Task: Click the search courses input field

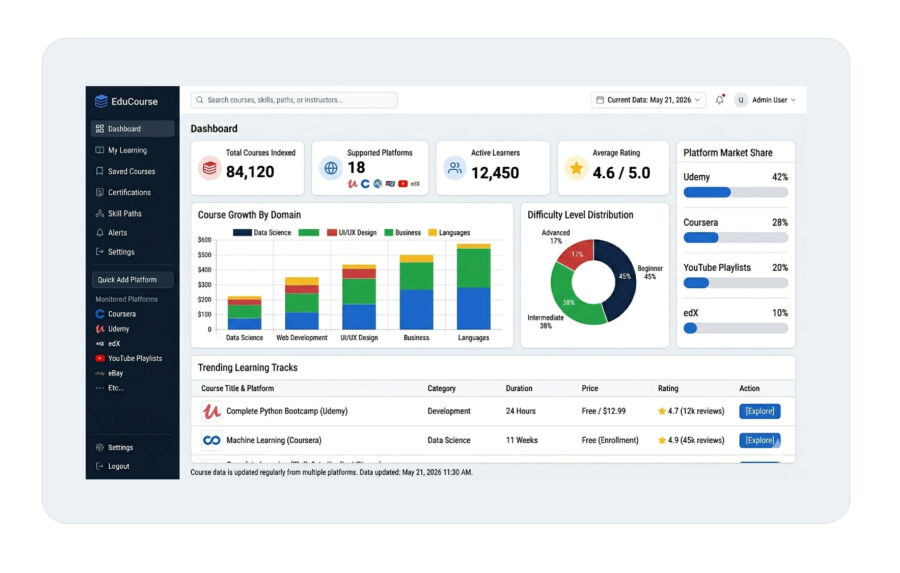Action: pyautogui.click(x=294, y=100)
